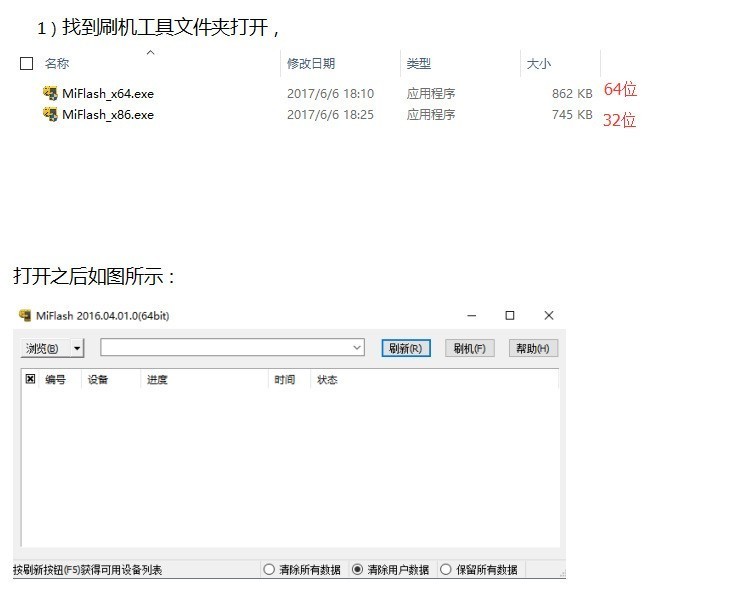Click the date 2017/6/6 18:10
Viewport: 748px width, 613px height.
point(330,94)
